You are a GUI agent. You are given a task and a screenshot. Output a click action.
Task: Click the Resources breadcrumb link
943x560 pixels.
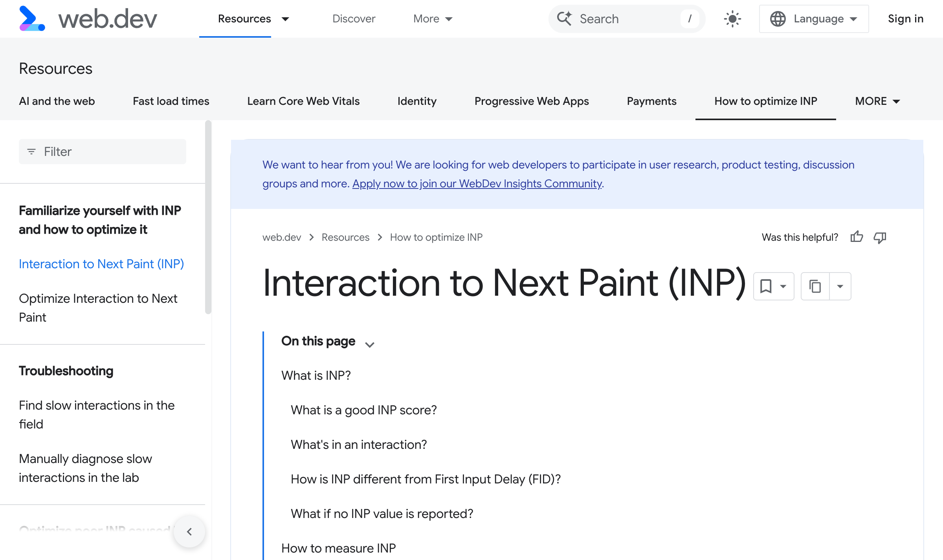[345, 237]
